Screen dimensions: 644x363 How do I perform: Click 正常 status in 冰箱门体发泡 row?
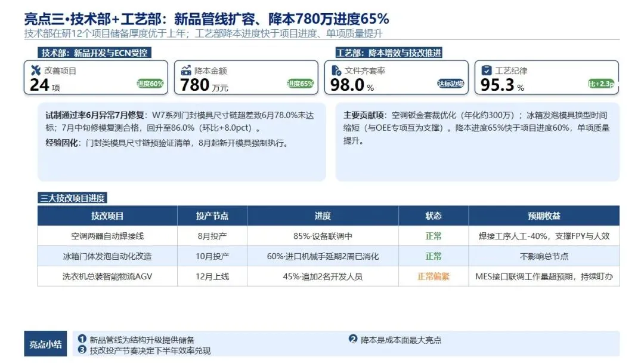click(434, 256)
